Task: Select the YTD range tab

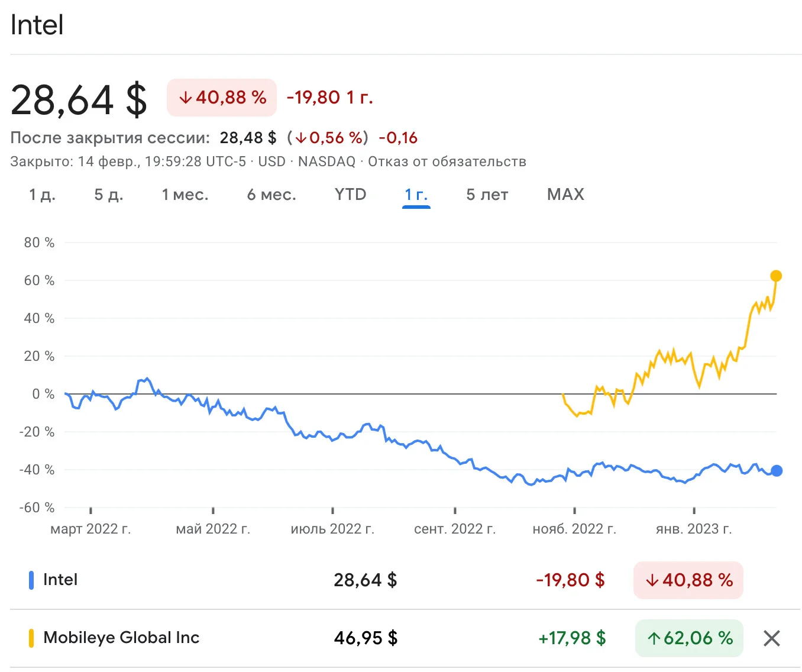Action: [x=350, y=195]
